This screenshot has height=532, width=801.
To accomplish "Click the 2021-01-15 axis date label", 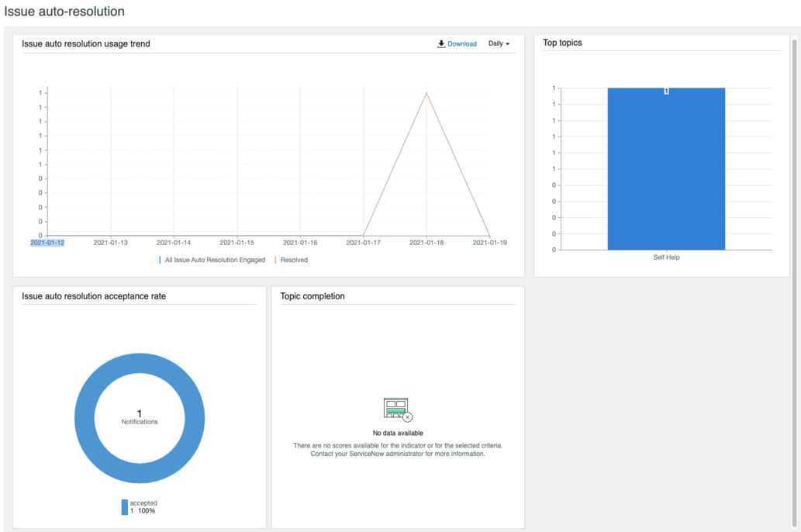I will click(x=237, y=243).
